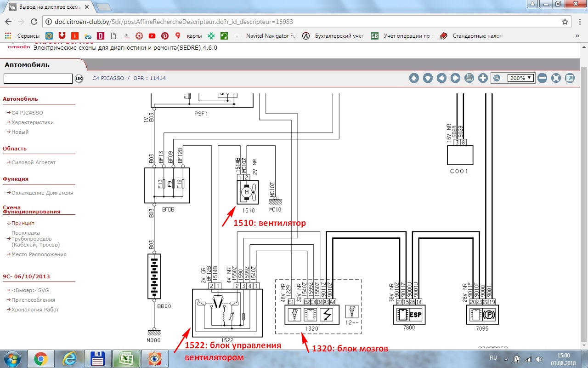Open the diagram in a new window

click(x=570, y=78)
